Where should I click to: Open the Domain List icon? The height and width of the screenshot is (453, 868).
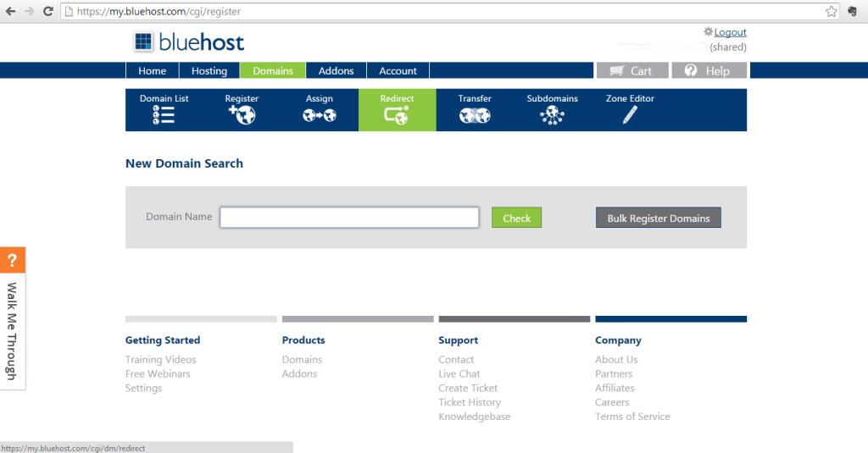[x=164, y=115]
